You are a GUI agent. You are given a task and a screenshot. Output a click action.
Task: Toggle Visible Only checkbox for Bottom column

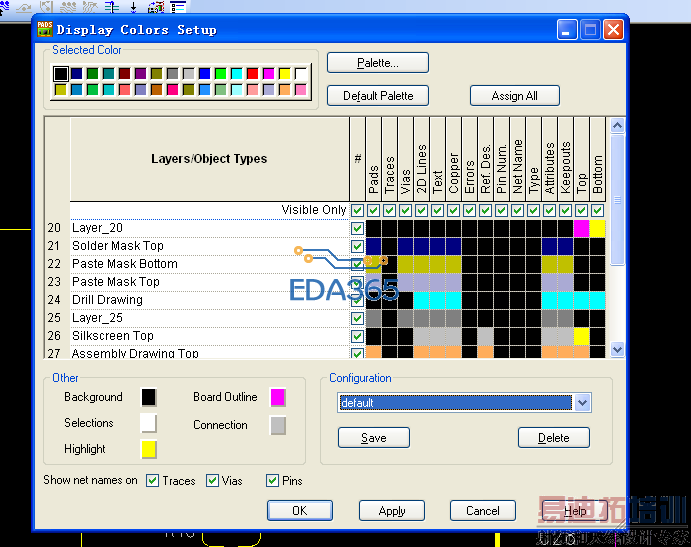click(x=597, y=210)
